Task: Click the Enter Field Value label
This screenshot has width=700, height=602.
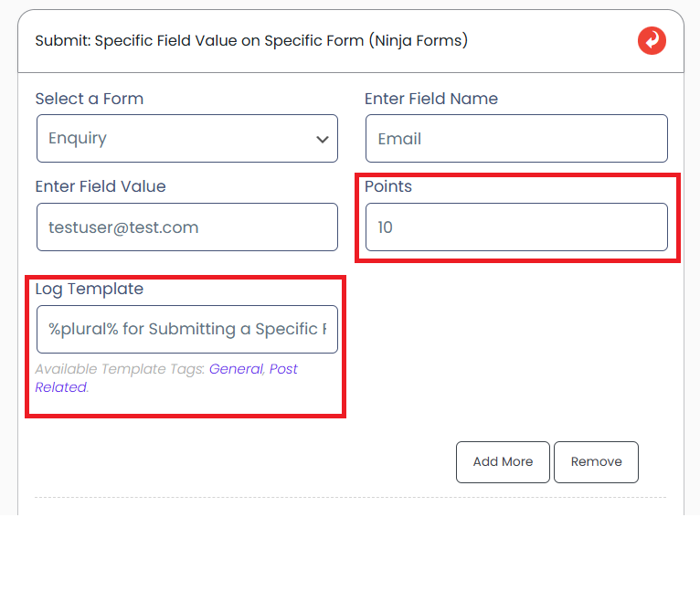Action: tap(101, 186)
